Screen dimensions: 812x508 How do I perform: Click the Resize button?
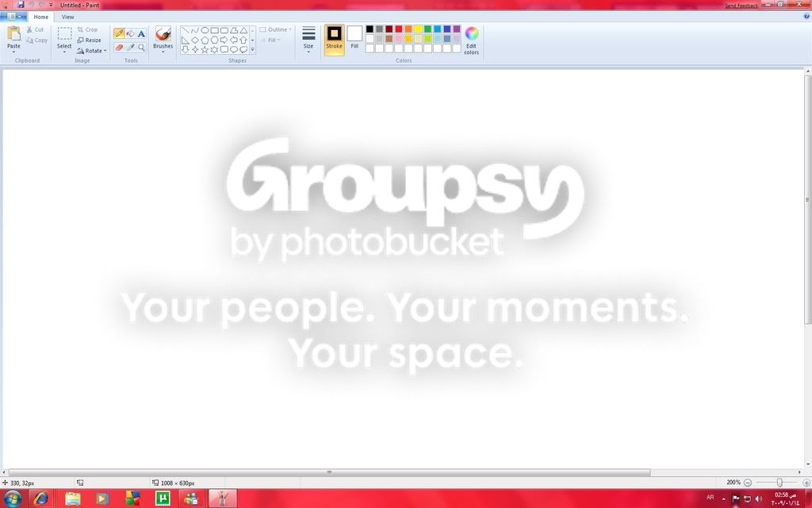[x=89, y=40]
